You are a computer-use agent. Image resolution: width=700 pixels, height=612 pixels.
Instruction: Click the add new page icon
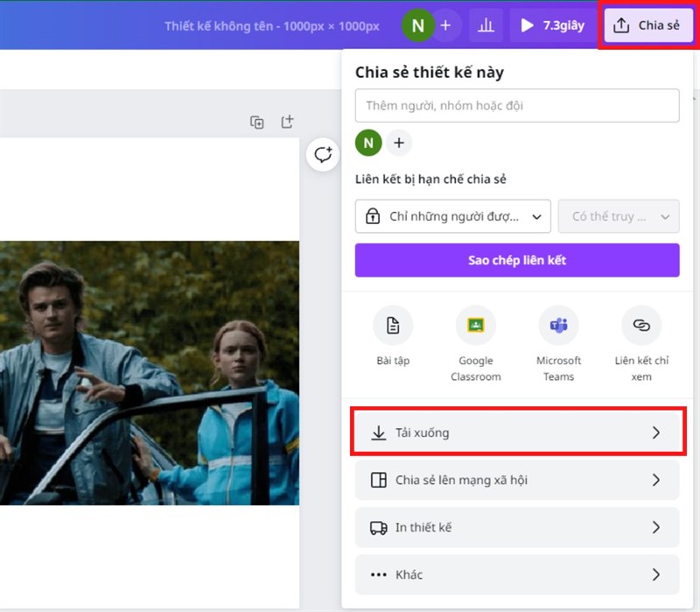pos(287,123)
